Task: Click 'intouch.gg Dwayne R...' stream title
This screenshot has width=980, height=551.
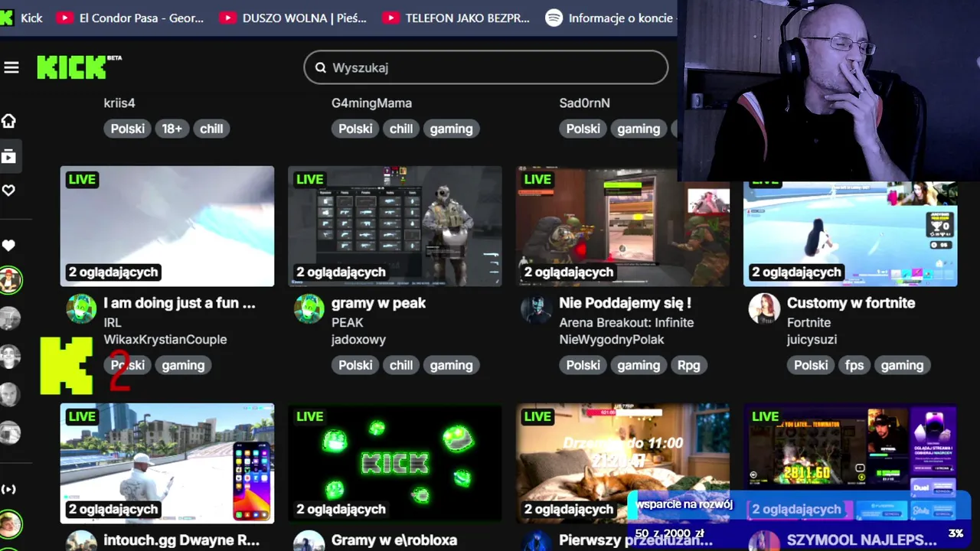Action: click(181, 540)
